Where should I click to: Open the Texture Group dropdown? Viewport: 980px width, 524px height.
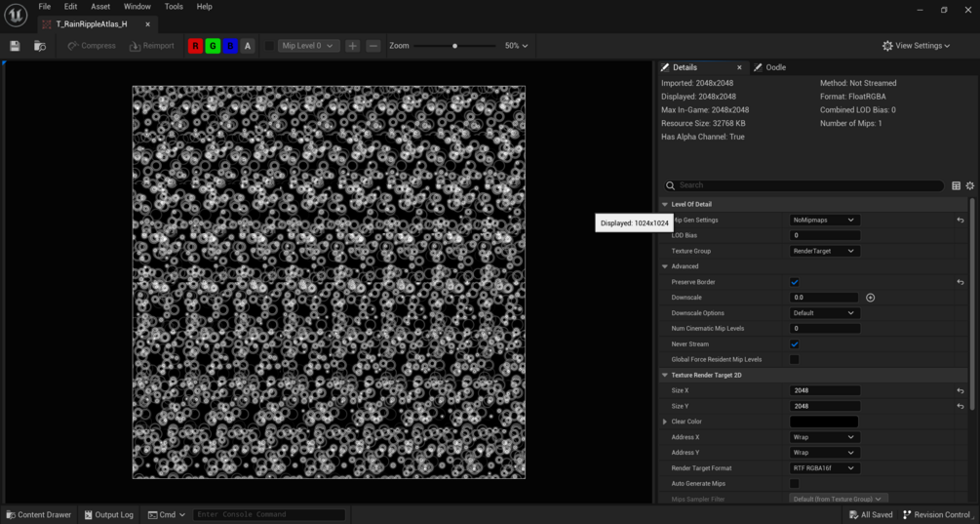pos(824,251)
